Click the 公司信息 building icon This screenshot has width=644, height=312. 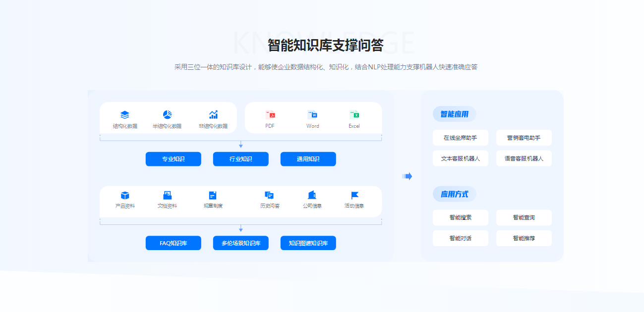coord(312,195)
